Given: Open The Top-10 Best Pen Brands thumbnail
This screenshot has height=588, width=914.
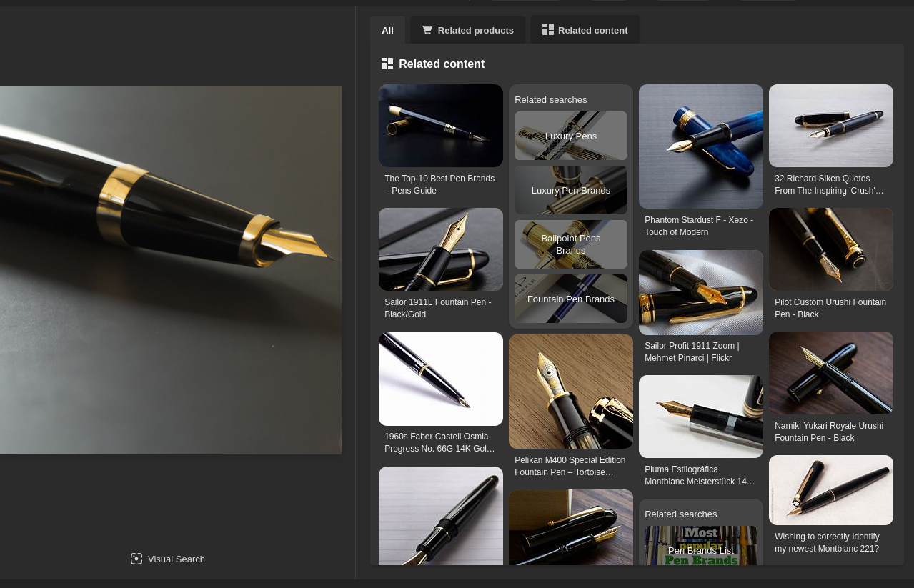Looking at the screenshot, I should click(441, 126).
